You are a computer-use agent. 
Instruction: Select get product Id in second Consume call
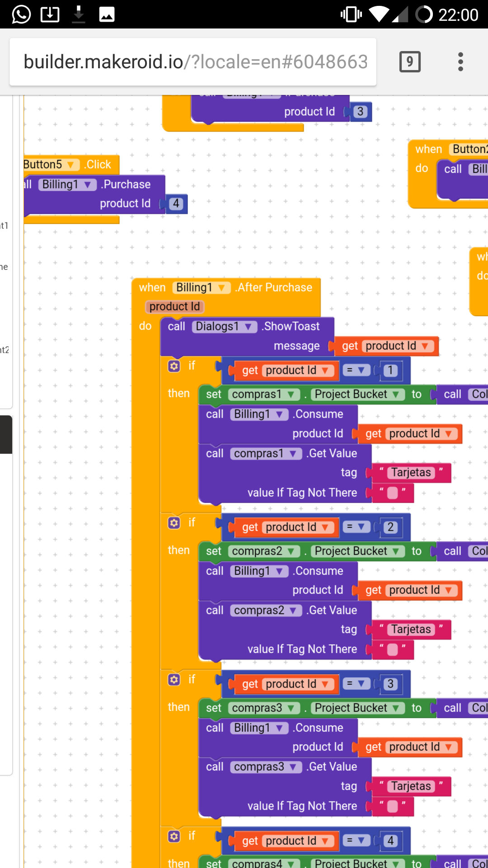pyautogui.click(x=410, y=590)
